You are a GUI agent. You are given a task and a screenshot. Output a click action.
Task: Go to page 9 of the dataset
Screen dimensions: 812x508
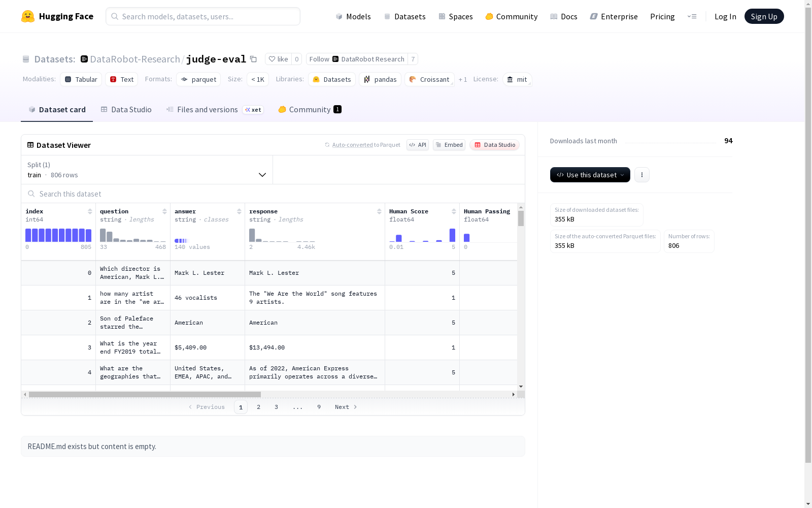[319, 407]
